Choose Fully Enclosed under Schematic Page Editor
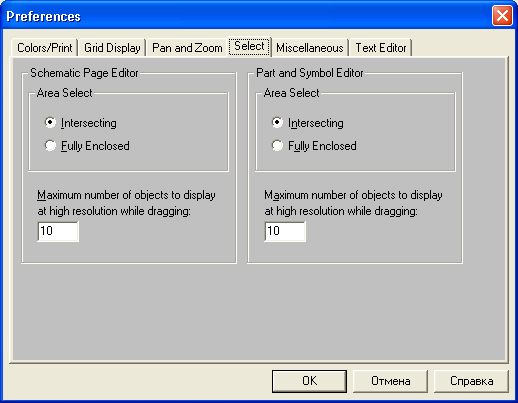 point(87,146)
